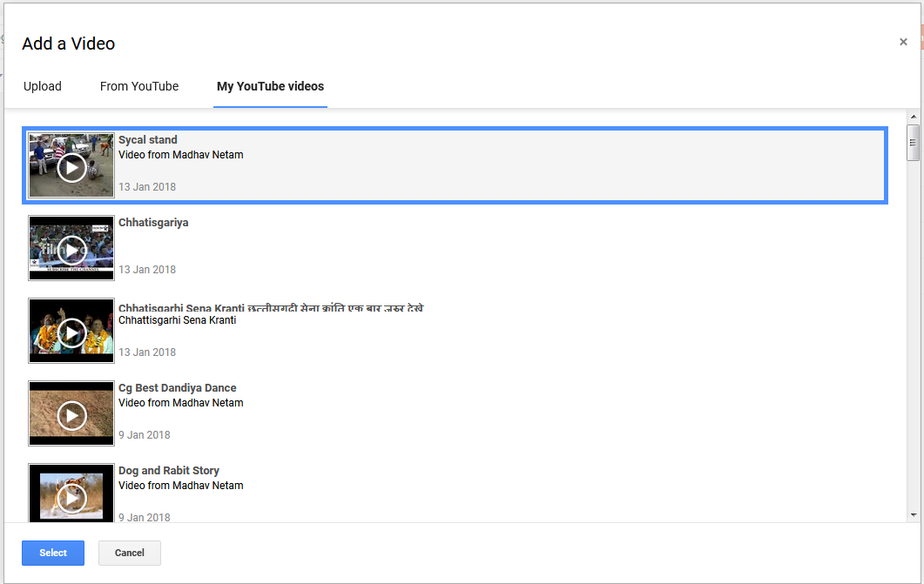924x584 pixels.
Task: Click the blue Select button
Action: click(53, 553)
